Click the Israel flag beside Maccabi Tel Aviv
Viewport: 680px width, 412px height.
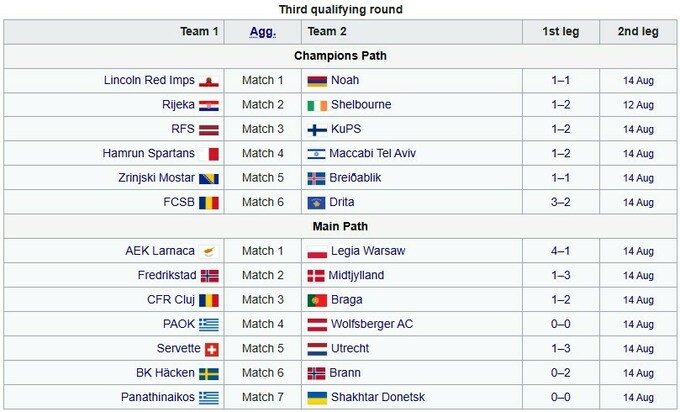(x=316, y=154)
